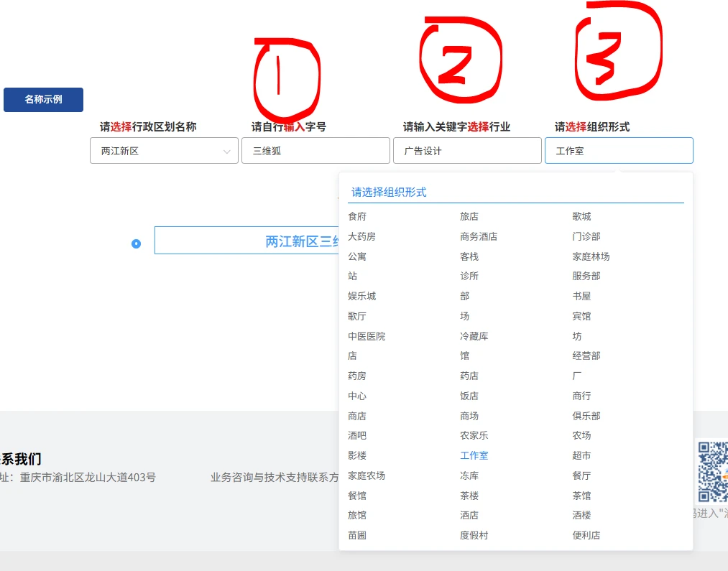Click the dropdown arrow in the district selector
The image size is (728, 571).
[x=227, y=152]
